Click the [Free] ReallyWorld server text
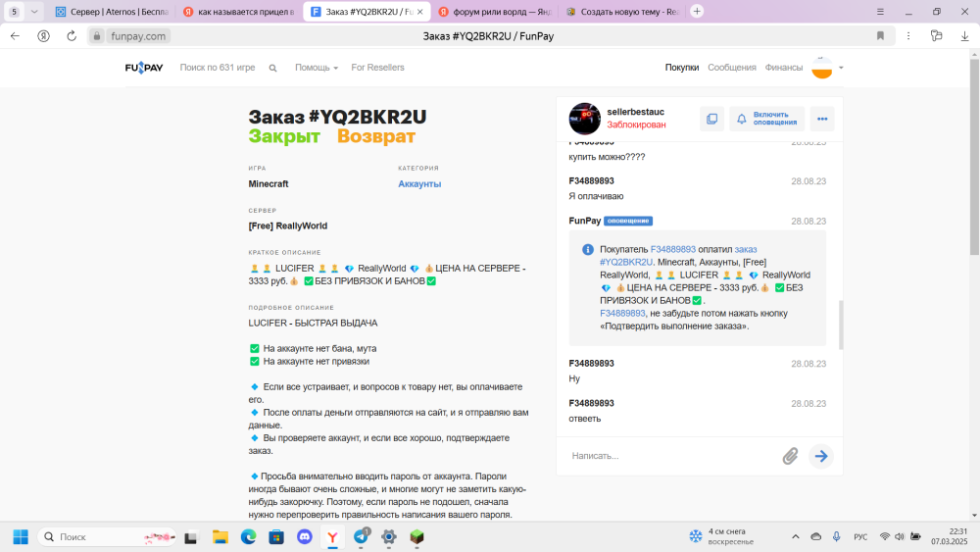The width and height of the screenshot is (980, 552). coord(287,226)
